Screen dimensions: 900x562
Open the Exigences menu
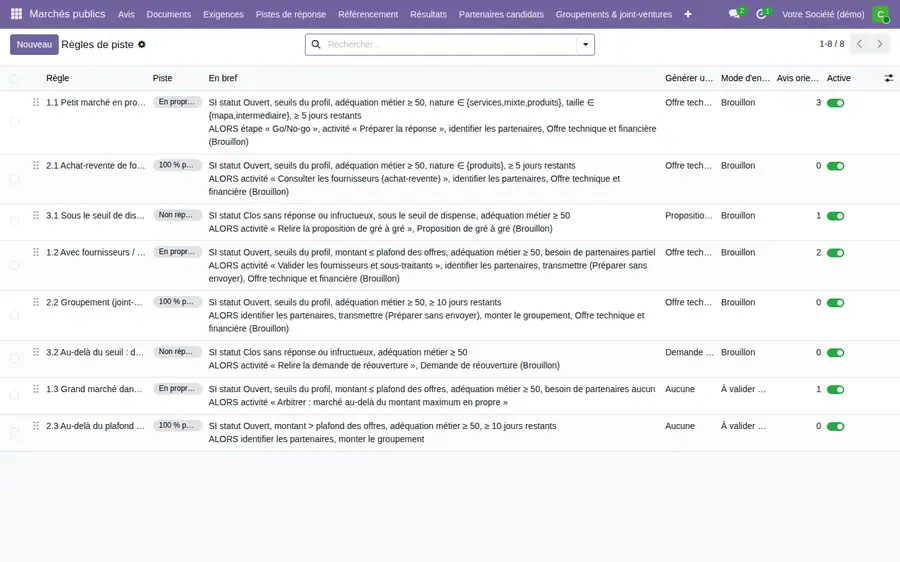click(223, 14)
